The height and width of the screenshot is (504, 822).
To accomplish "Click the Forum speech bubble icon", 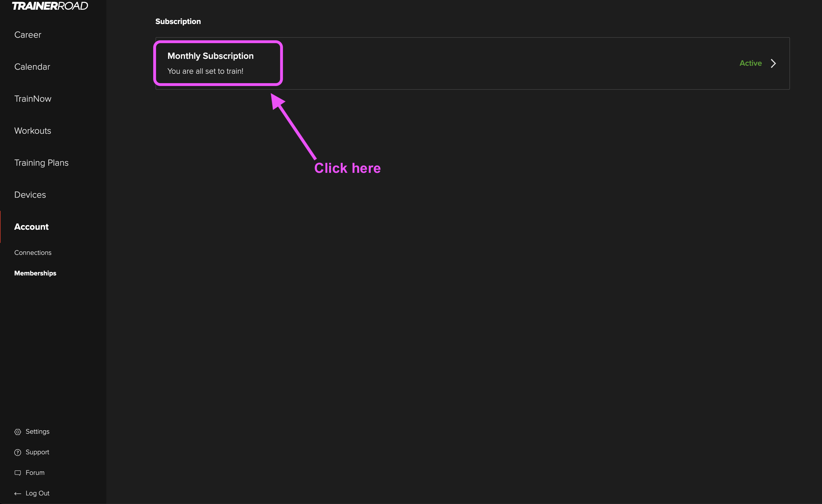I will pos(18,473).
